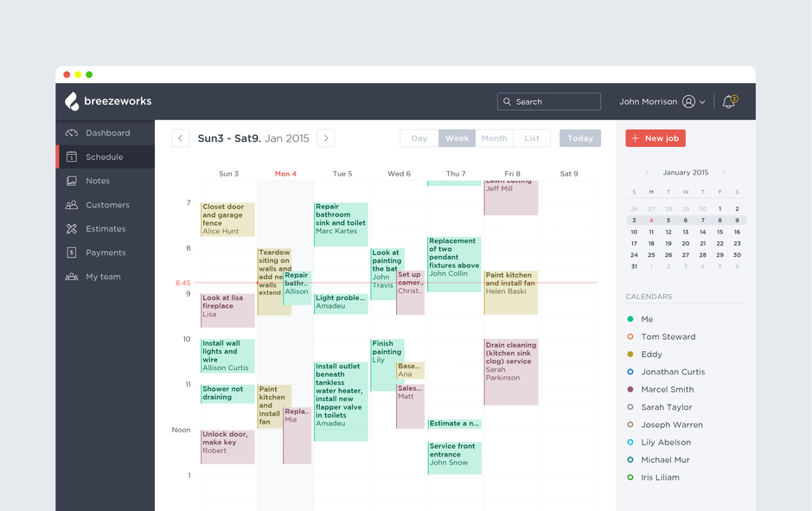The image size is (812, 511).
Task: Open Teardown siting on walls job
Action: click(271, 282)
